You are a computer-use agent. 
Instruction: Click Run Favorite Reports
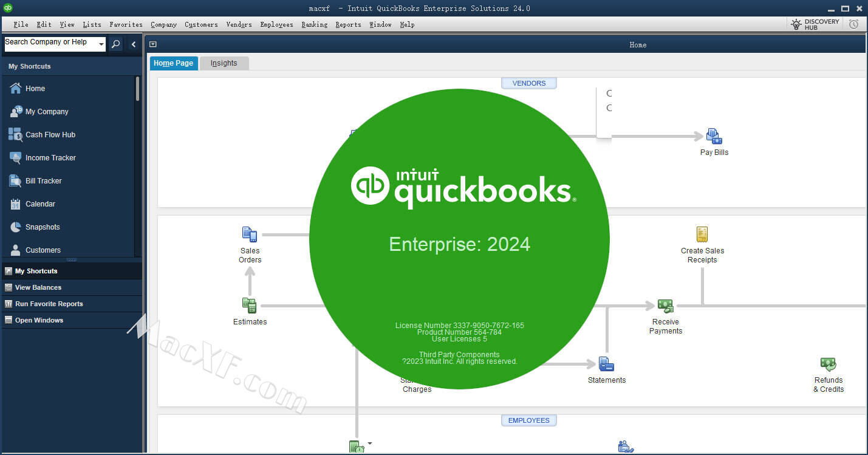click(49, 304)
